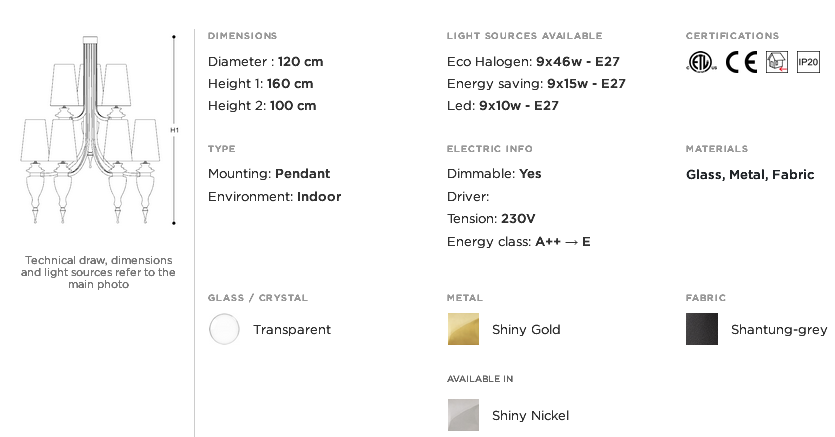835x437 pixels.
Task: Click the Transparent label text
Action: coord(292,330)
